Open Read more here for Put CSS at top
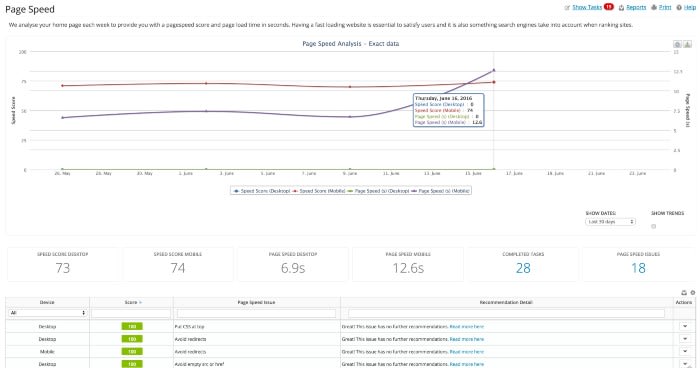Image resolution: width=700 pixels, height=368 pixels. (x=467, y=327)
